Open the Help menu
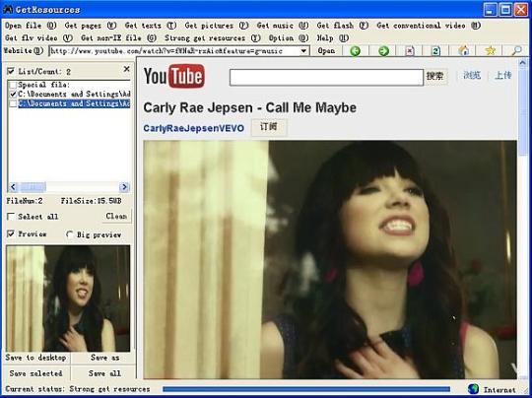This screenshot has width=532, height=398. (333, 38)
